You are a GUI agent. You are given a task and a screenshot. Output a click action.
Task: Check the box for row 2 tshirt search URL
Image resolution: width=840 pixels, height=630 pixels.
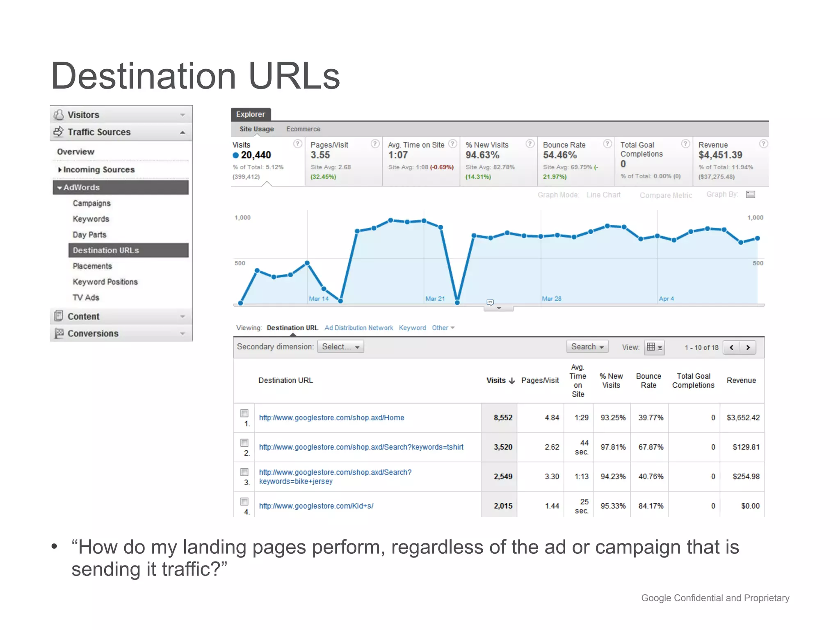click(x=244, y=443)
